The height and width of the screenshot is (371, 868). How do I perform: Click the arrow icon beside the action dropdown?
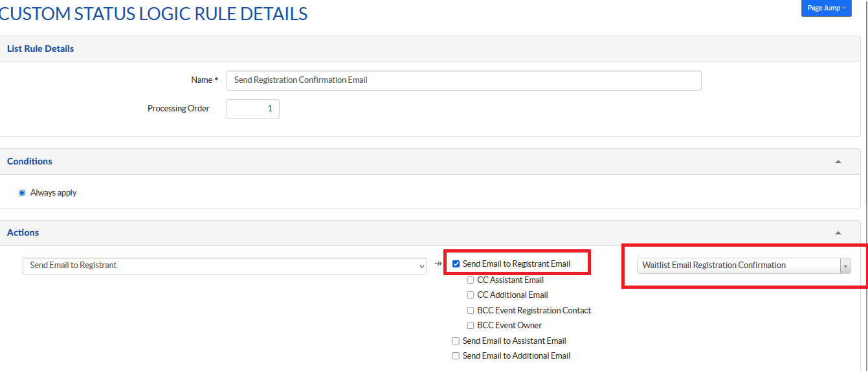(438, 264)
